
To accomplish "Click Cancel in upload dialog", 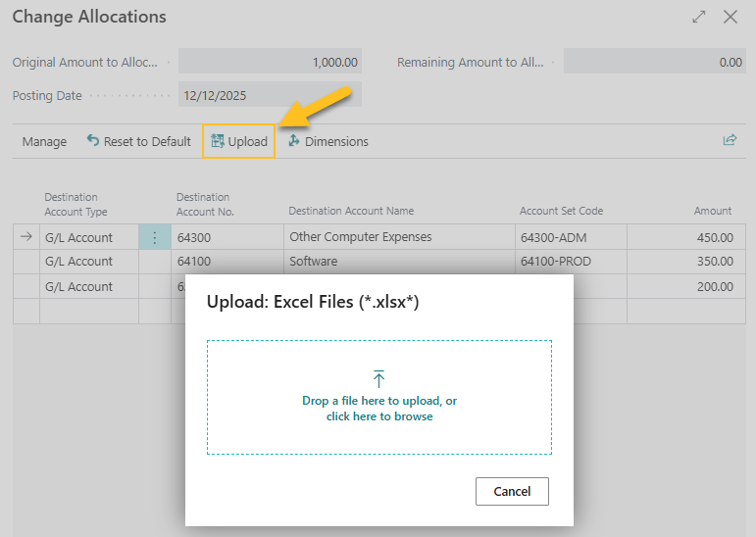I will click(x=512, y=491).
